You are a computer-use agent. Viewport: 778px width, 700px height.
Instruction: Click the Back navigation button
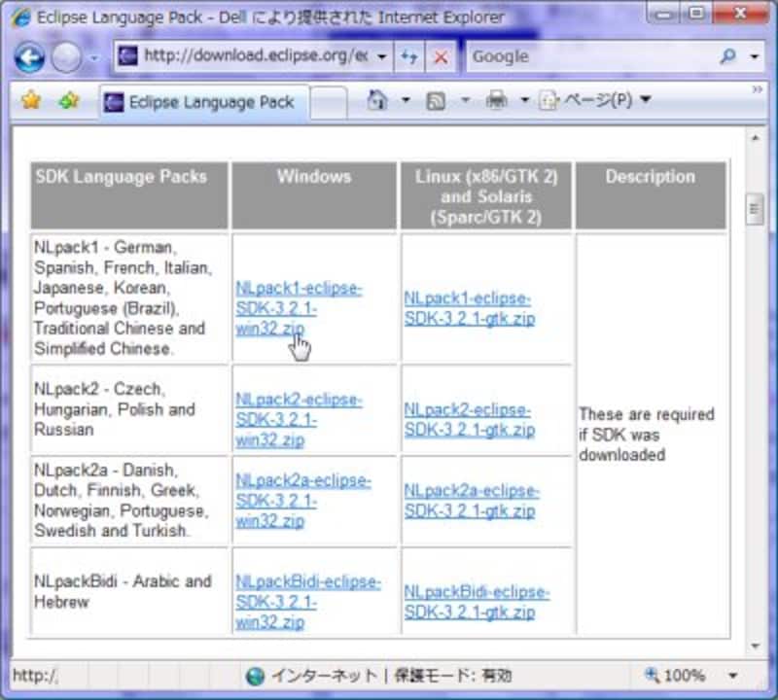click(29, 57)
